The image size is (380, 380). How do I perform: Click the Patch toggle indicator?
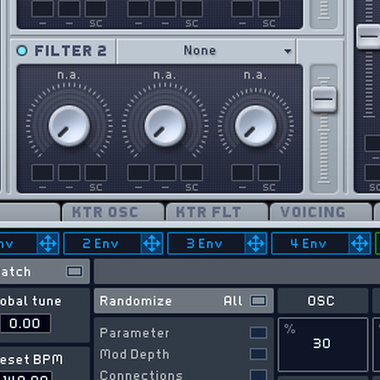(74, 271)
